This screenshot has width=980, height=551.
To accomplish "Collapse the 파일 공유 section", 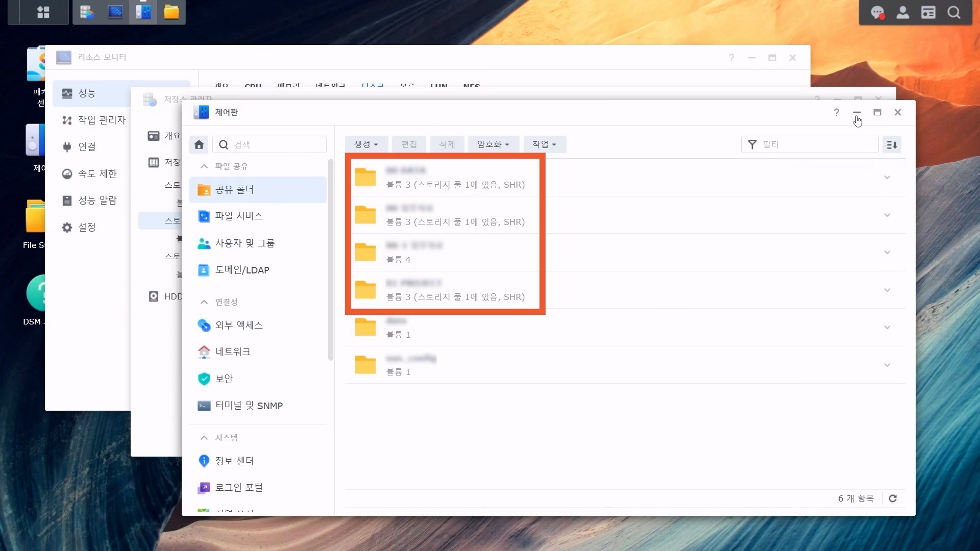I will (x=204, y=166).
